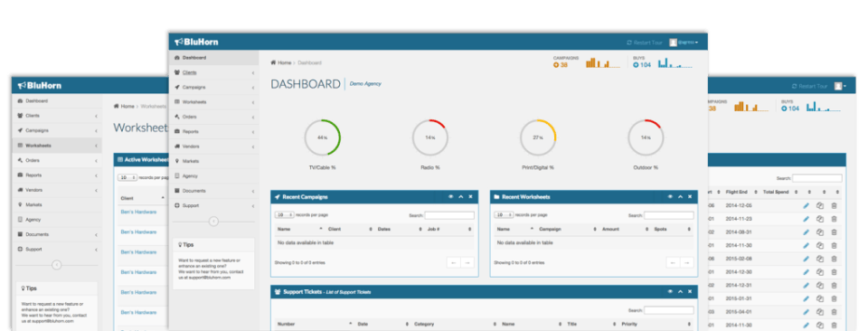868x331 pixels.
Task: Collapse the Recent Campaigns panel with up chevron
Action: pyautogui.click(x=460, y=196)
